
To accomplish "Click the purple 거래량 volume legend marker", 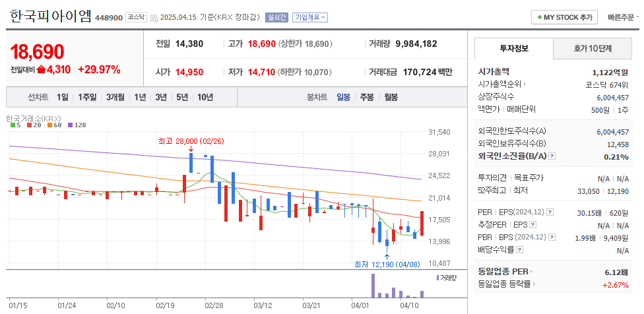I will pos(438,278).
